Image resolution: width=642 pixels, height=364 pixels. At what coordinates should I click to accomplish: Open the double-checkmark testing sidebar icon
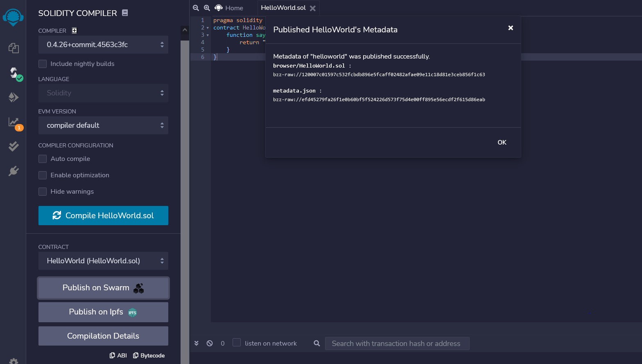pyautogui.click(x=14, y=146)
